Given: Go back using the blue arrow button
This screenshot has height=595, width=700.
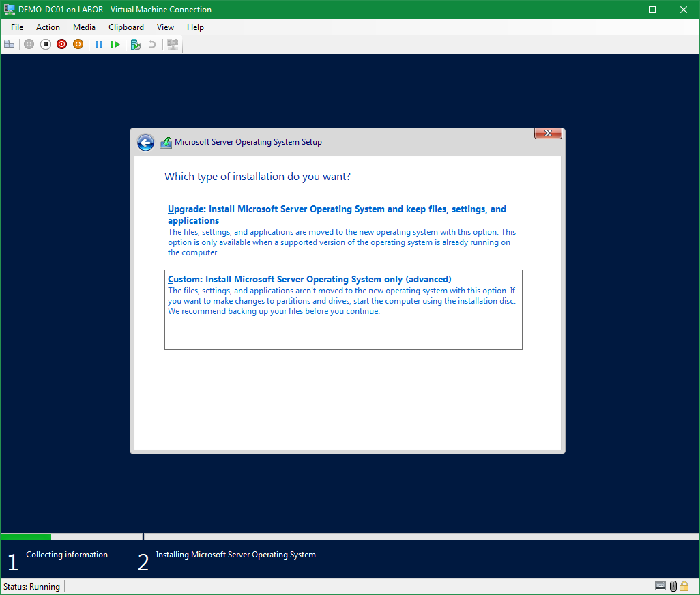Looking at the screenshot, I should [145, 142].
